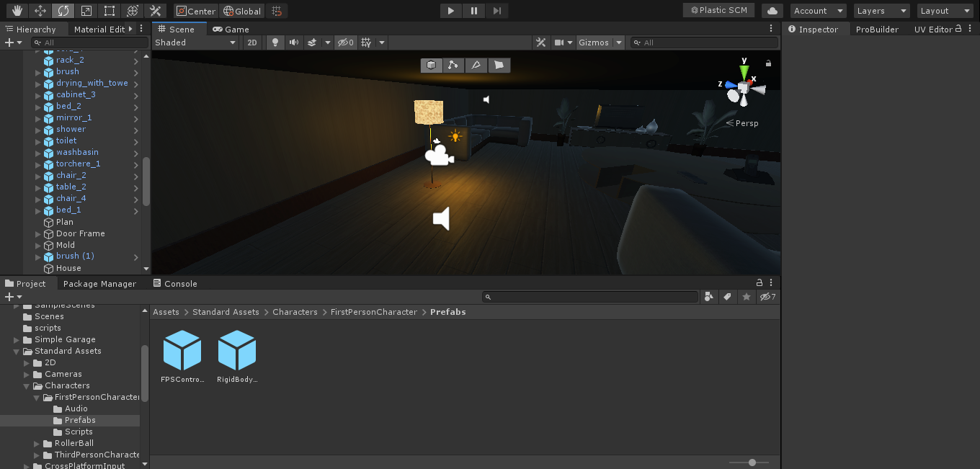This screenshot has width=980, height=469.
Task: Click the green Y axis of orientation gizmo
Action: tap(744, 72)
